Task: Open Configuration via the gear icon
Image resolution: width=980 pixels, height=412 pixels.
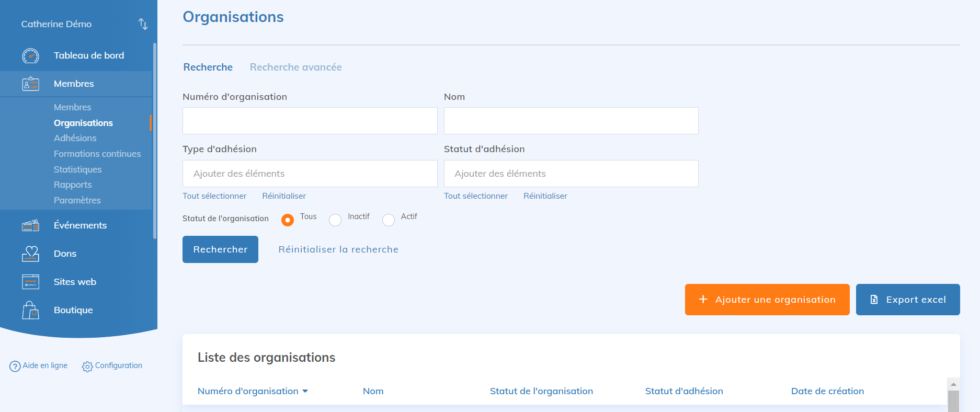Action: pos(87,367)
